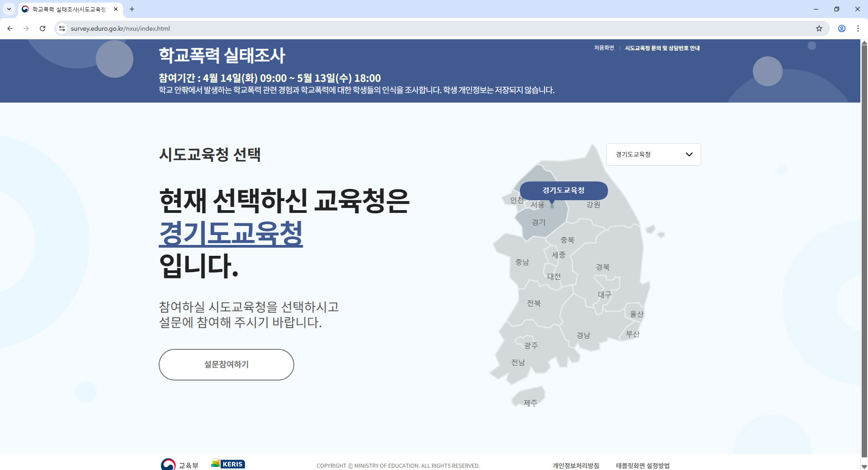
Task: Open the Chrome three-dot menu
Action: click(x=858, y=28)
